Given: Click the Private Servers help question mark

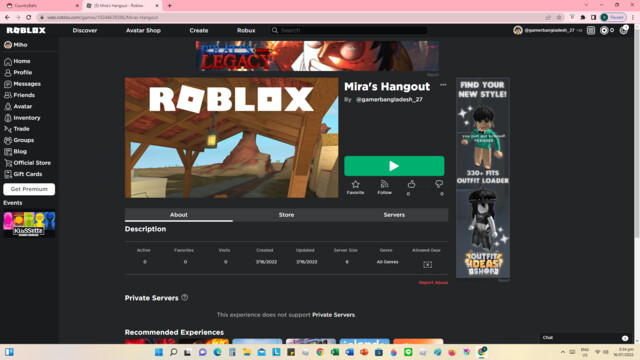Looking at the screenshot, I should pos(184,298).
